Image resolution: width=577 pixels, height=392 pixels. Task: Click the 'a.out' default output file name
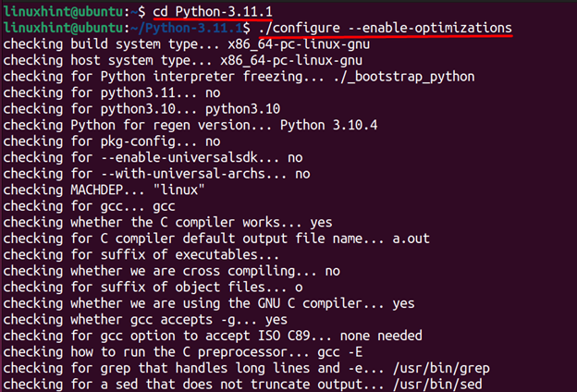pyautogui.click(x=411, y=239)
